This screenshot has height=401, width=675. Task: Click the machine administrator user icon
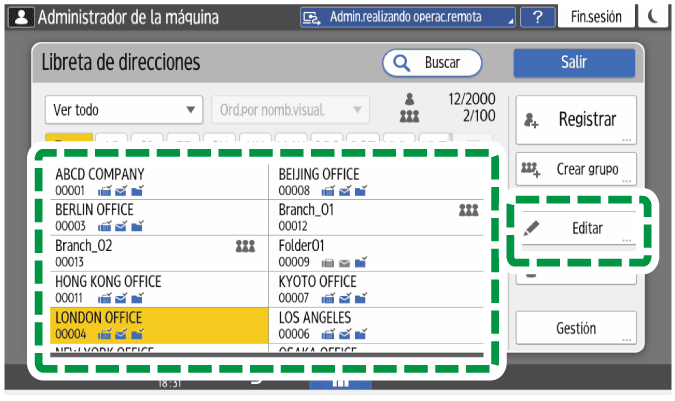[x=19, y=17]
